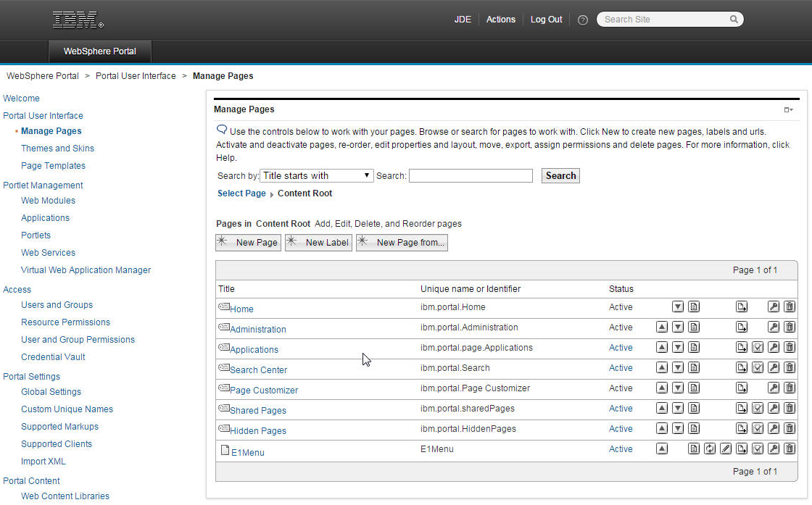Edit E1Menu page layout with pencil icon
Screen dimensions: 812x505
[726, 448]
